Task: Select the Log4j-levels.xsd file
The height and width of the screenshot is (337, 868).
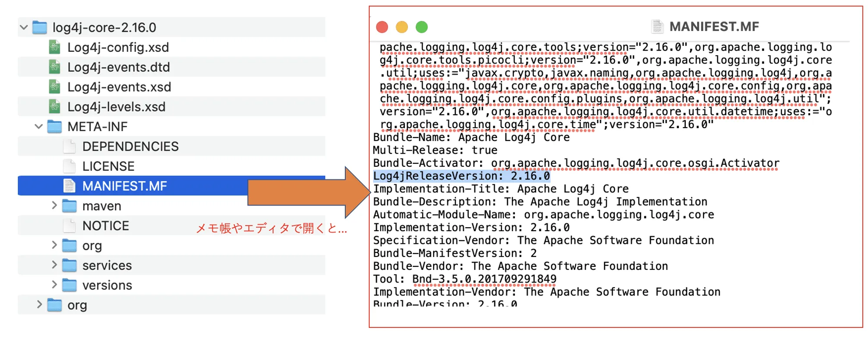Action: point(171,107)
